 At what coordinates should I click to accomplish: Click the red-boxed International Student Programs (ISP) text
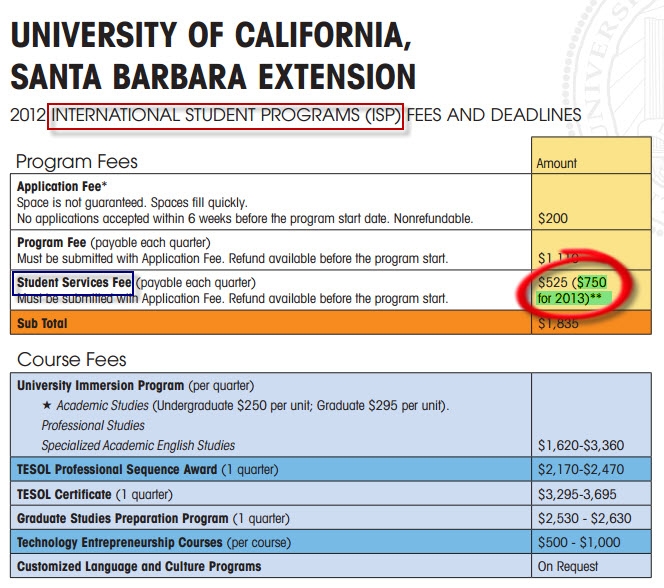(225, 116)
